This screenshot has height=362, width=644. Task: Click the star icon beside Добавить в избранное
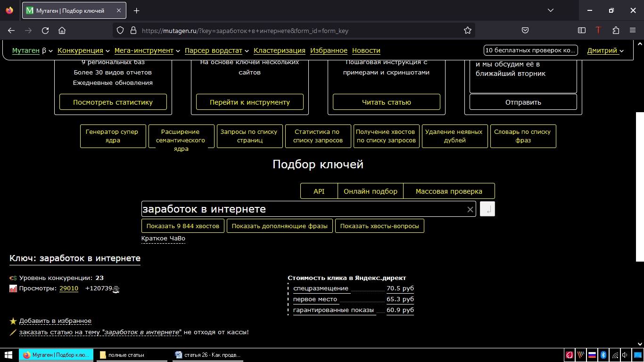click(13, 321)
